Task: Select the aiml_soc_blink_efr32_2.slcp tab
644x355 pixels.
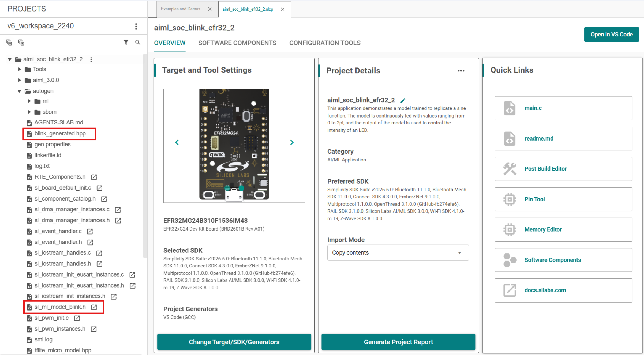Action: coord(248,9)
